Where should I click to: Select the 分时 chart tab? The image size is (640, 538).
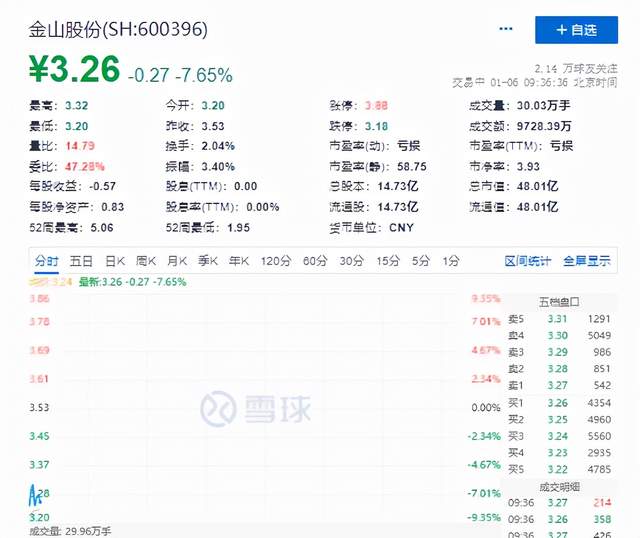pyautogui.click(x=47, y=261)
